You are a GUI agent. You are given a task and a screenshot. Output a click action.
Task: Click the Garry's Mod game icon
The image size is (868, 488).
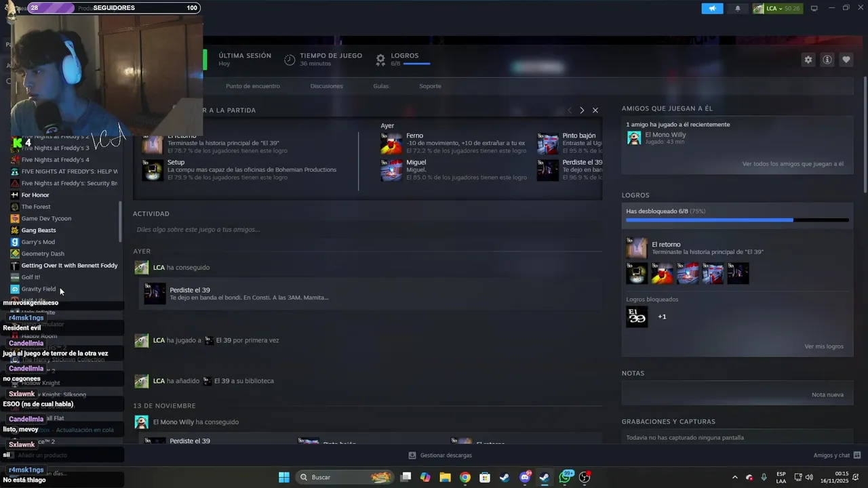[15, 242]
